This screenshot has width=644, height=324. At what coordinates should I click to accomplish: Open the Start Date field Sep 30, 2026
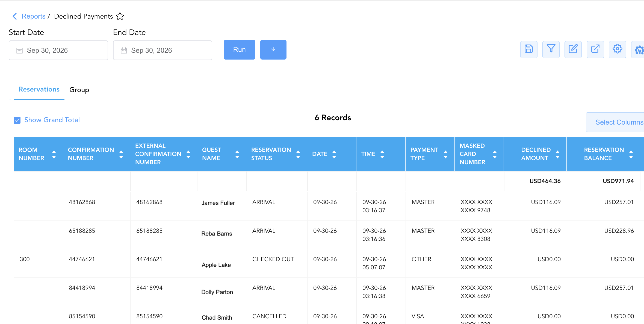click(x=58, y=50)
